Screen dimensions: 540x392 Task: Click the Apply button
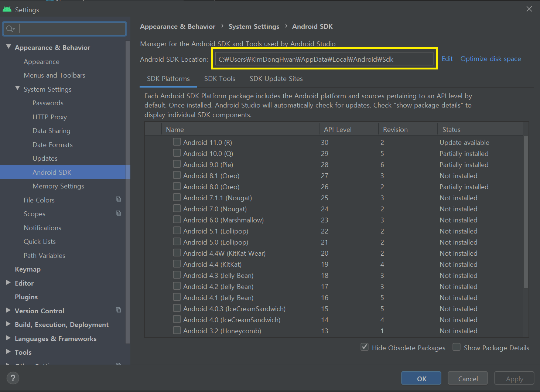[x=515, y=378]
